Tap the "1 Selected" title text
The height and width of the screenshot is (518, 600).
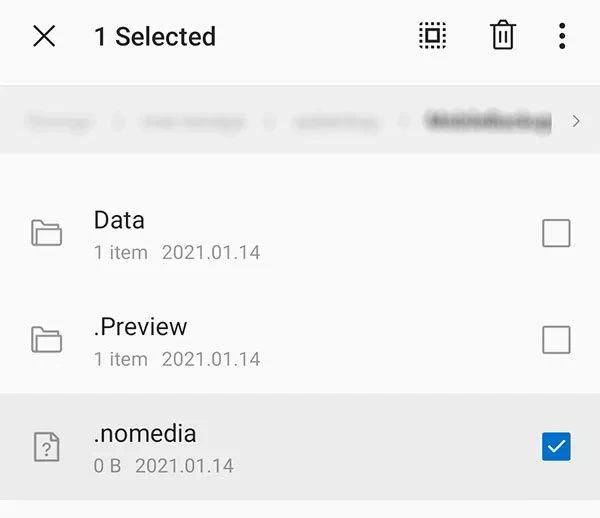(x=155, y=37)
